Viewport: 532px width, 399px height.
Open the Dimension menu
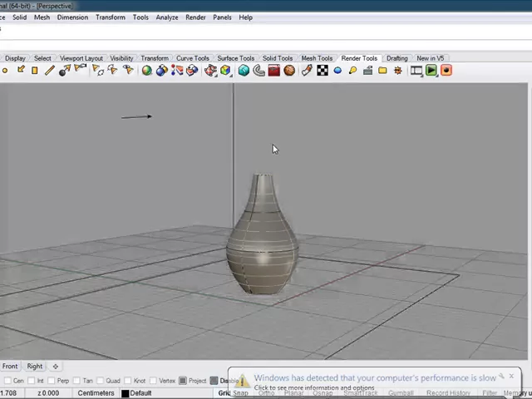click(72, 17)
